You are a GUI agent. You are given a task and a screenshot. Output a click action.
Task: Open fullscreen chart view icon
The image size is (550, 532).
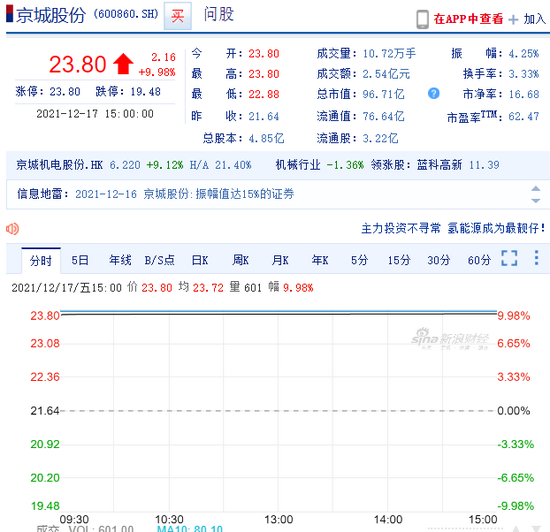pyautogui.click(x=509, y=258)
